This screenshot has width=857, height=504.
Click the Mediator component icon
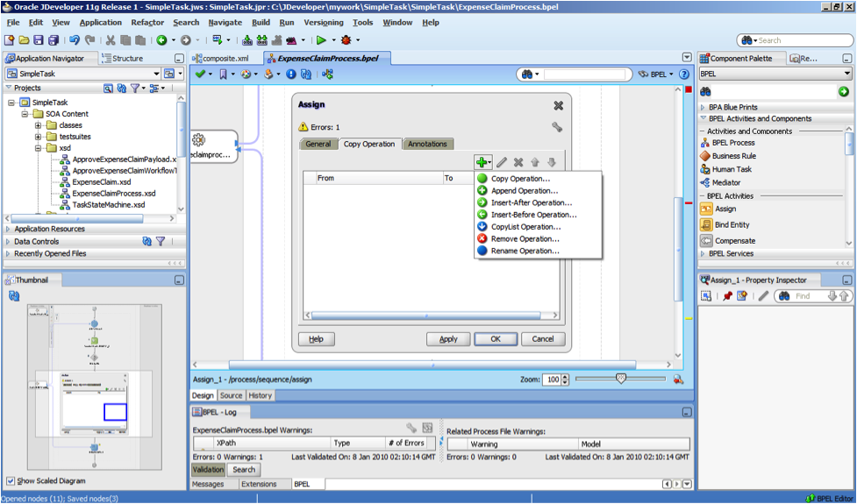[706, 182]
